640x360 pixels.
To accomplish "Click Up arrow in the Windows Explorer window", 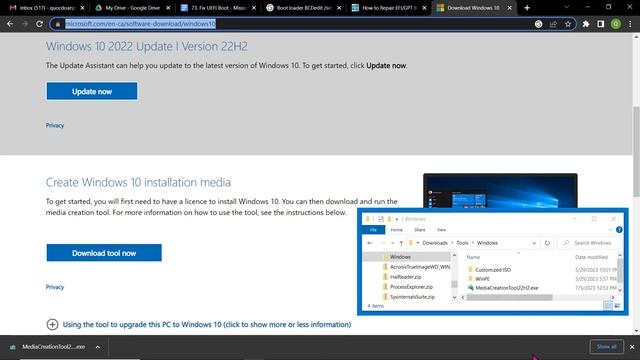I will [401, 243].
